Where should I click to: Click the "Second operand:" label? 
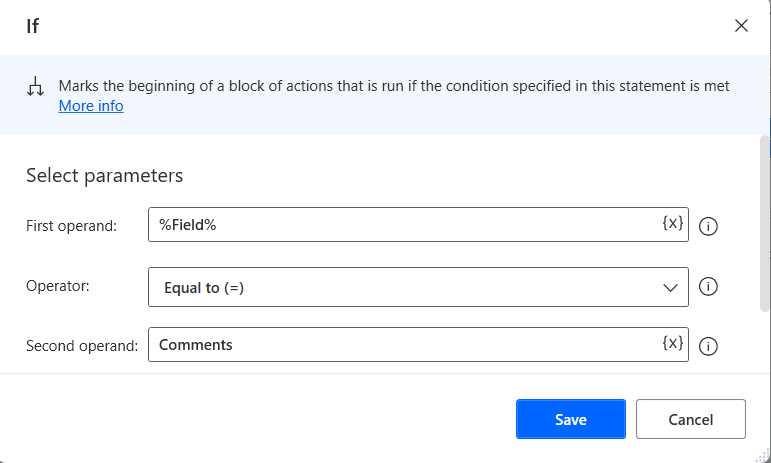tap(82, 346)
